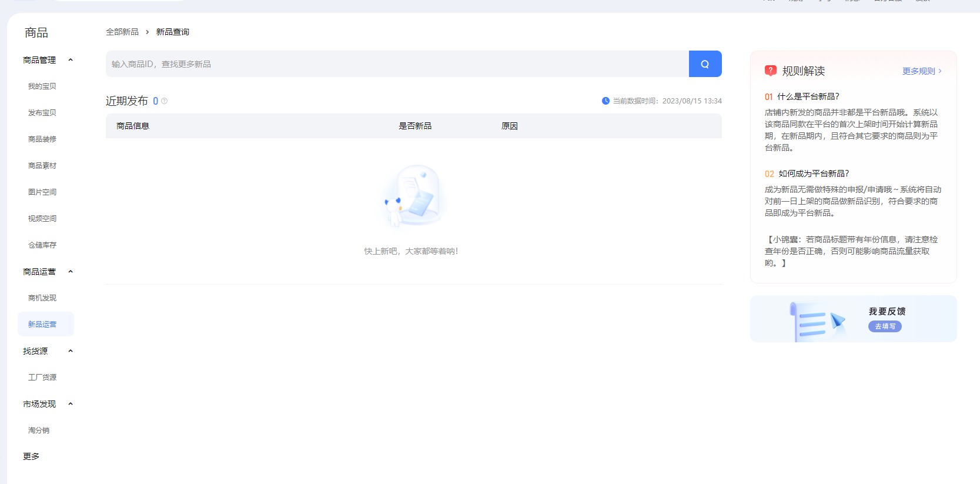Go to 图片空间 in sidebar

(x=42, y=192)
